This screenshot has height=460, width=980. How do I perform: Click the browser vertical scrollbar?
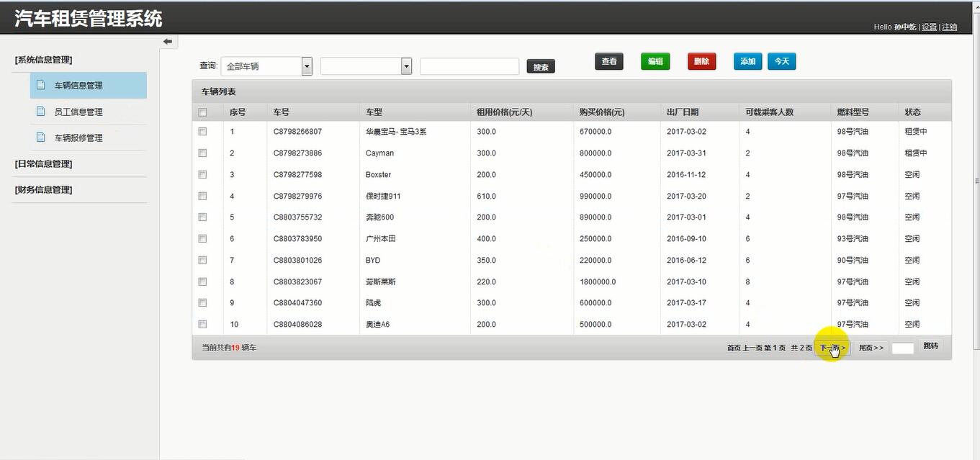[976, 180]
